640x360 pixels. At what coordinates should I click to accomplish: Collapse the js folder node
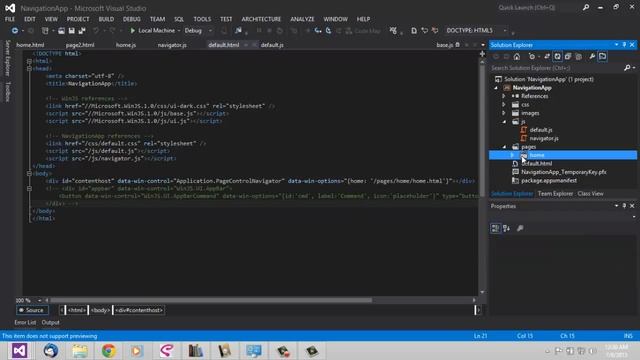[504, 122]
